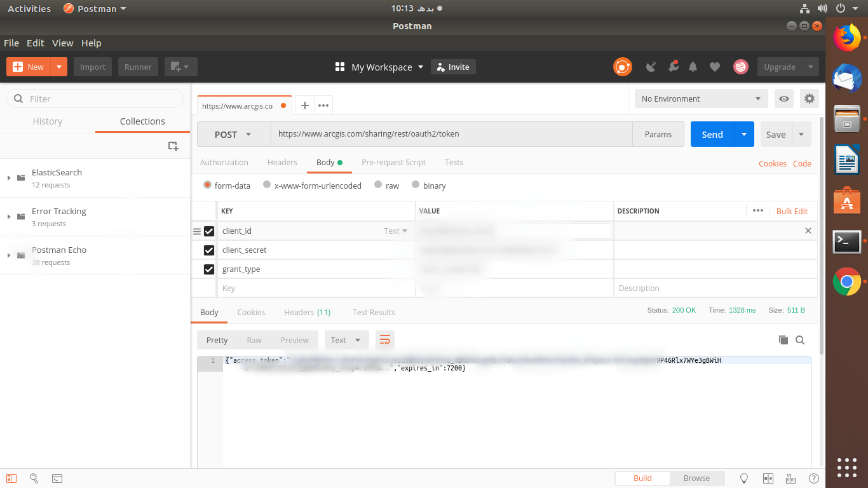Image resolution: width=868 pixels, height=488 pixels.
Task: Open the interceptor satellite icon
Action: click(x=651, y=67)
